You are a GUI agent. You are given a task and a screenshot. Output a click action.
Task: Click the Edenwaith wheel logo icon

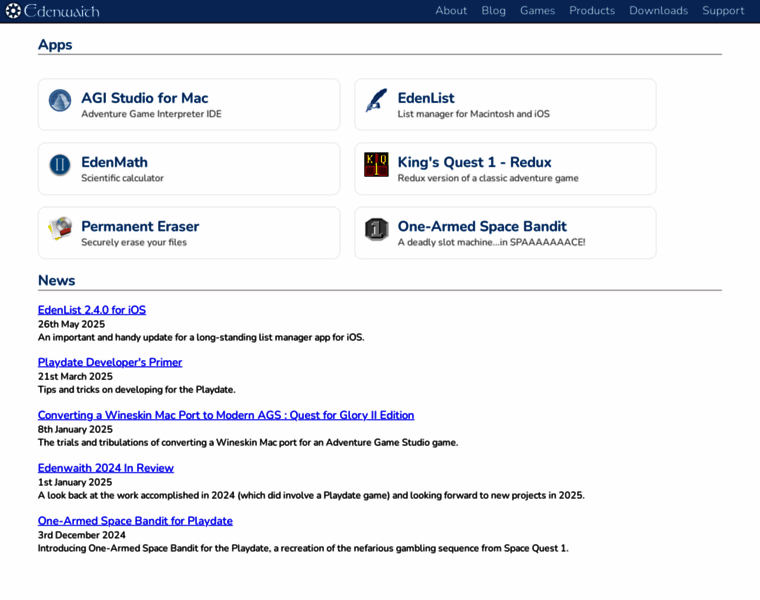13,11
